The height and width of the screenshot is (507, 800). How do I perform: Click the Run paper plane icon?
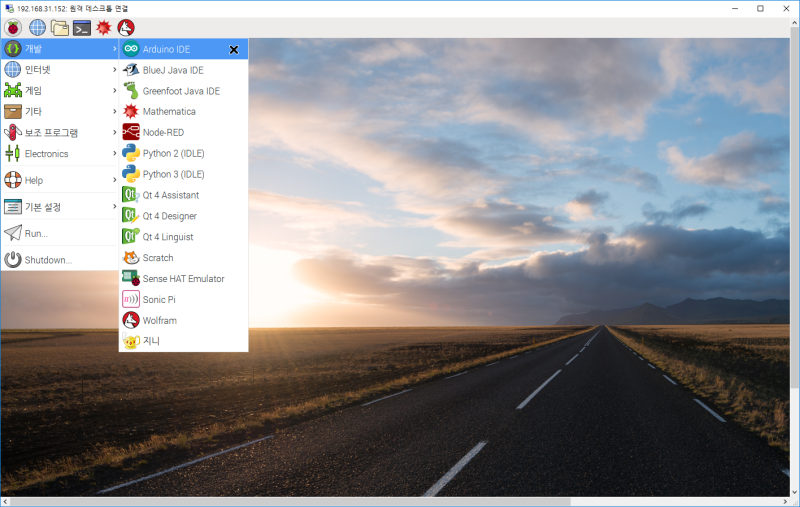tap(13, 233)
